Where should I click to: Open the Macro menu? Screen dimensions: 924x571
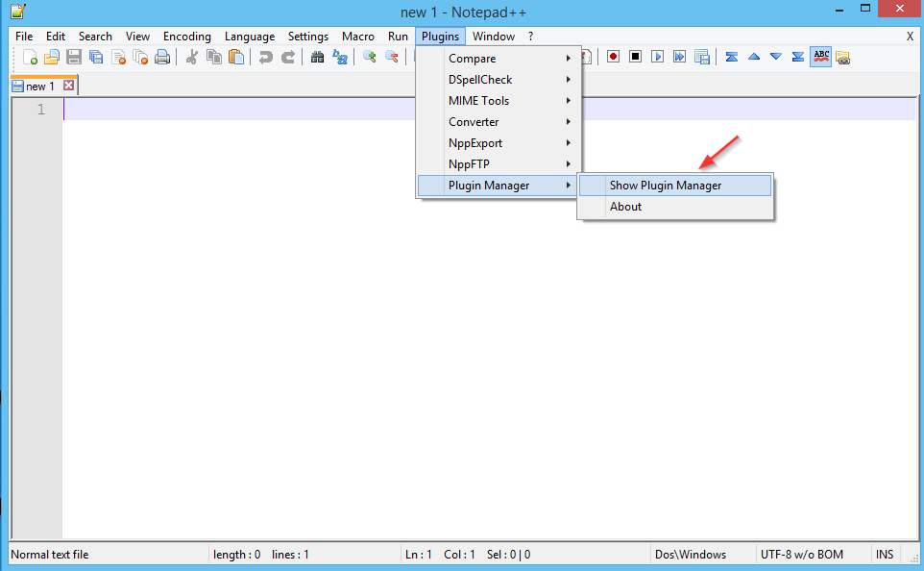pos(357,37)
